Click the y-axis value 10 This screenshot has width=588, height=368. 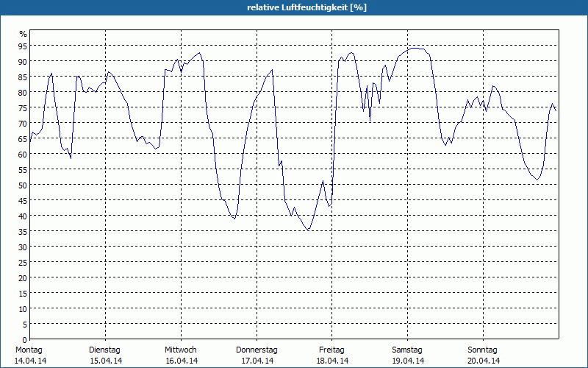point(23,309)
